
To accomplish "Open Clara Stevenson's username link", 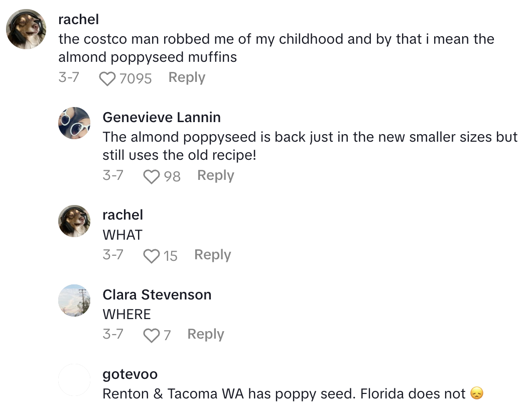I will pyautogui.click(x=157, y=295).
